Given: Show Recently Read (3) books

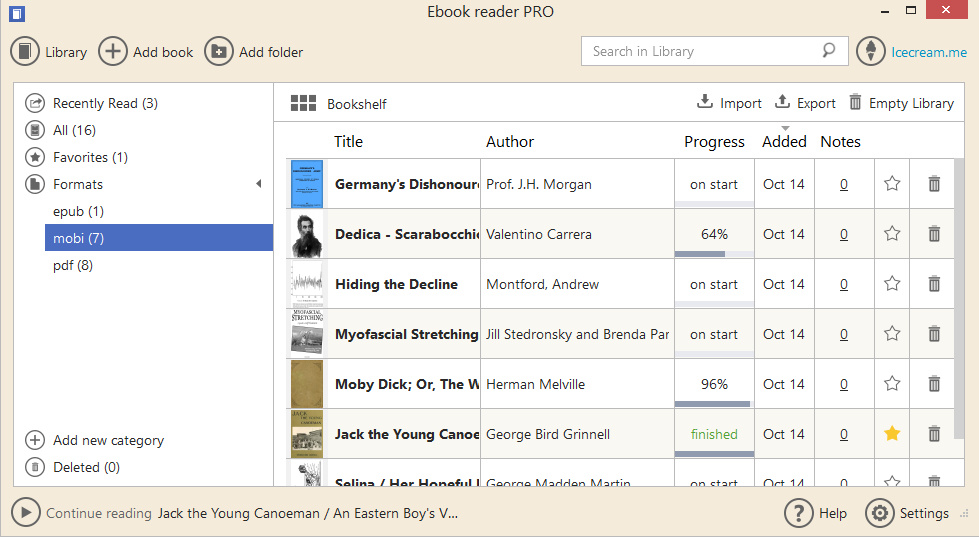Looking at the screenshot, I should (105, 103).
